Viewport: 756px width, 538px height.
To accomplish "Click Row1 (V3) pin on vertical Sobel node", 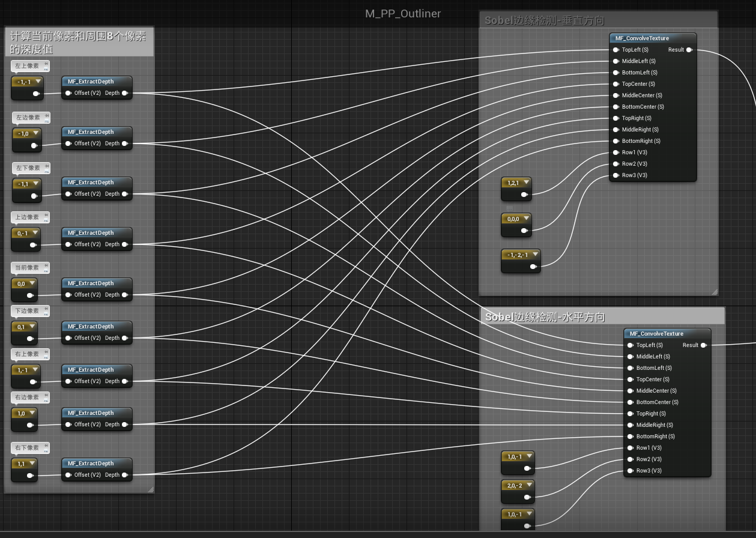I will [x=615, y=153].
